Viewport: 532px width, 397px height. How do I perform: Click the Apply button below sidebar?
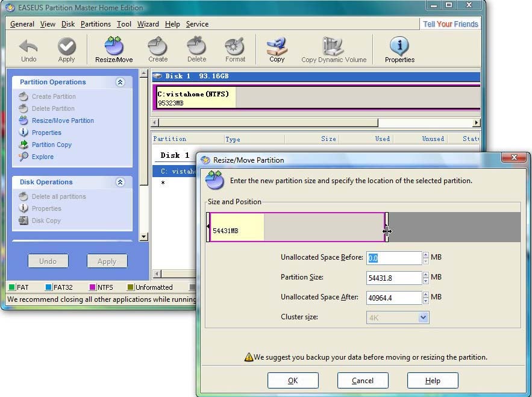pos(107,261)
